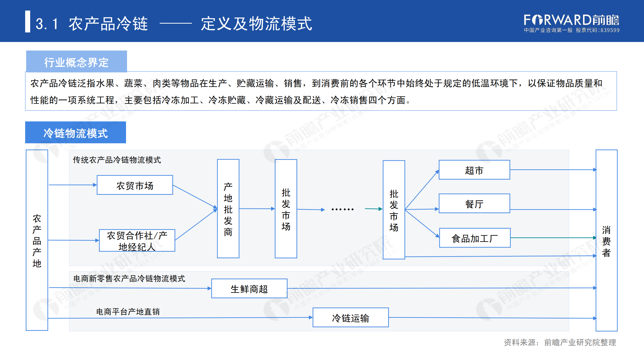The height and width of the screenshot is (362, 644).
Task: Click the 冷链物流模式 section label
Action: click(75, 132)
